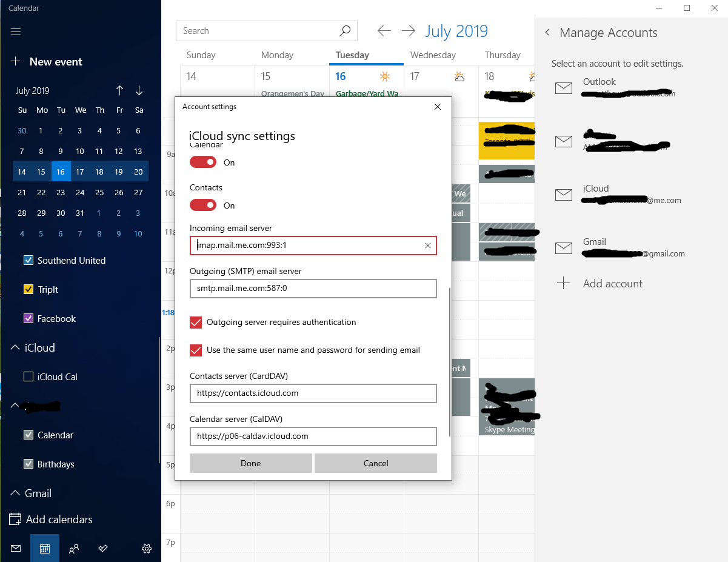The image size is (728, 562).
Task: Collapse the redacted account calendar group
Action: (15, 406)
